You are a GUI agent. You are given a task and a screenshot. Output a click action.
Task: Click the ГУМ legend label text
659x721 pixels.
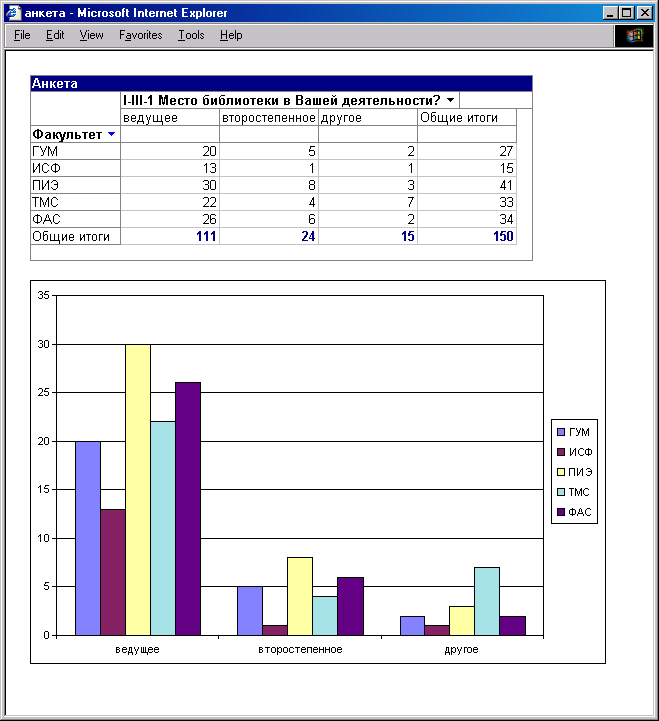(579, 432)
